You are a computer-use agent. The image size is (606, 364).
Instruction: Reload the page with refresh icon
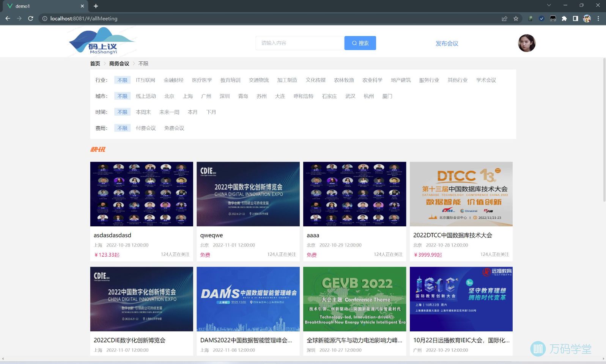[x=31, y=18]
